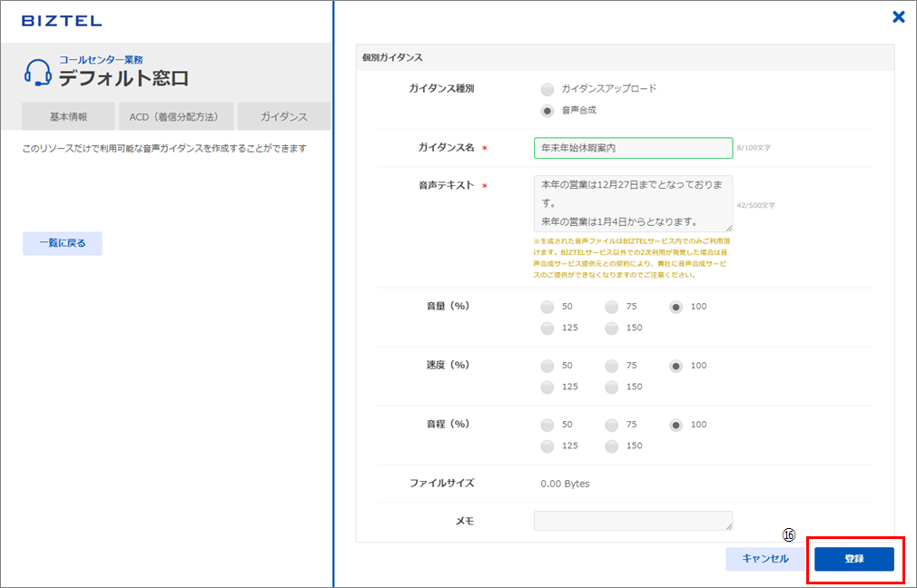
Task: Set 速度 to 150
Action: coord(612,387)
